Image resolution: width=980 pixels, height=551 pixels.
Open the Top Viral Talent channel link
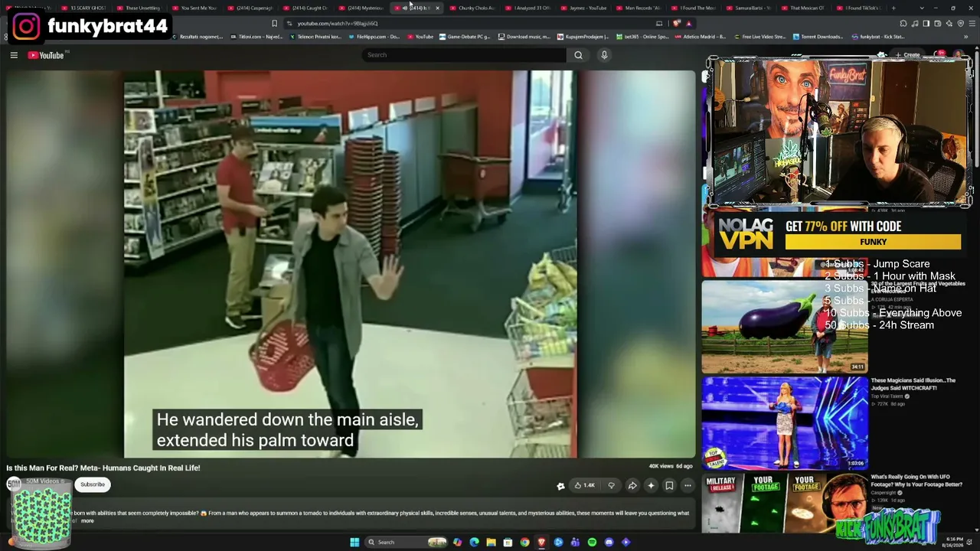pos(889,396)
